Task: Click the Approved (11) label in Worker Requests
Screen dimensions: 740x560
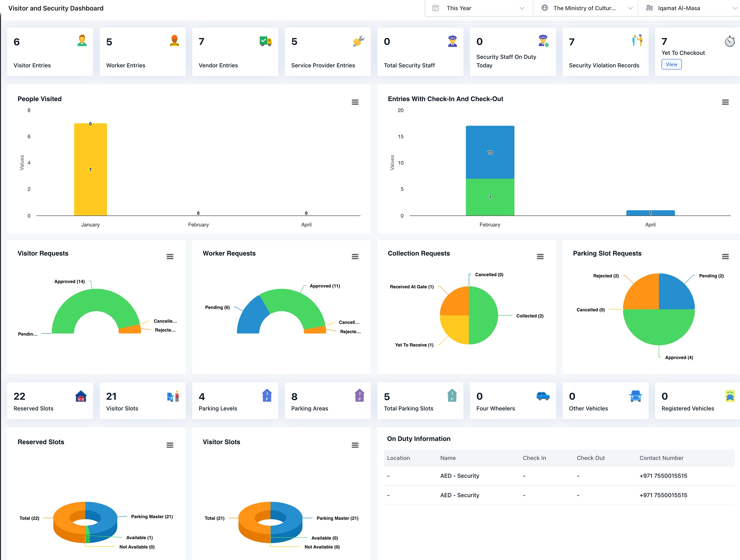Action: point(325,286)
